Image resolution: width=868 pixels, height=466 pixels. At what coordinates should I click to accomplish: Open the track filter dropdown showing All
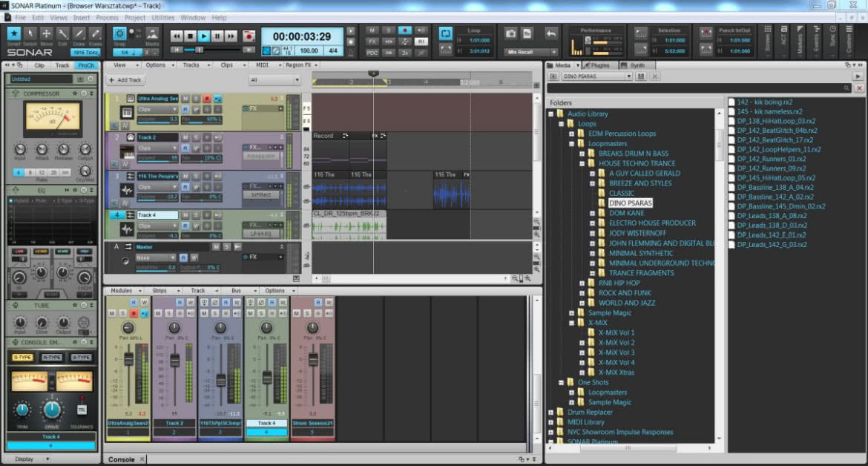pos(274,80)
